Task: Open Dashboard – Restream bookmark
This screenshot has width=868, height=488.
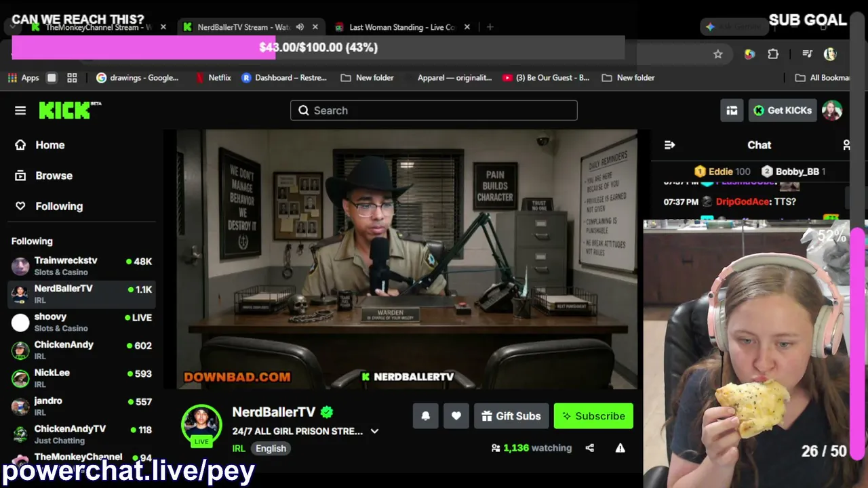Action: [x=284, y=78]
